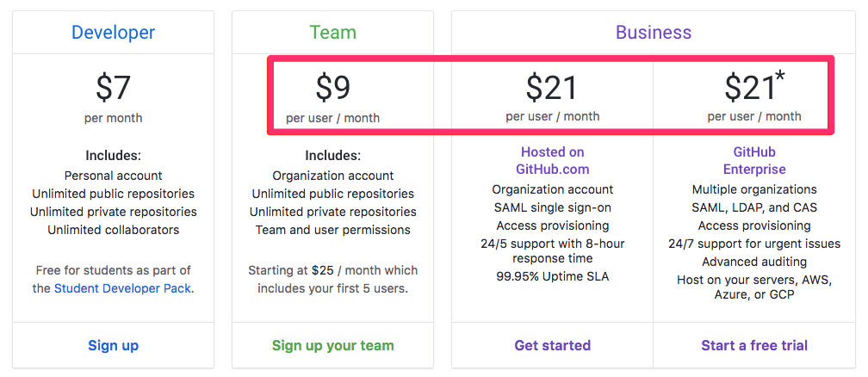The height and width of the screenshot is (377, 868).
Task: Click the Unlimited collaborators feature text
Action: 113,230
